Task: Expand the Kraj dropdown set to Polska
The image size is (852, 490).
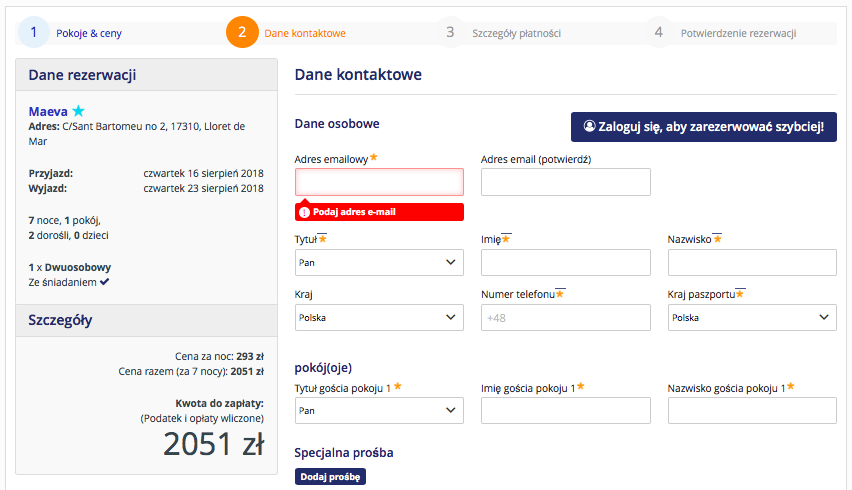Action: click(379, 317)
